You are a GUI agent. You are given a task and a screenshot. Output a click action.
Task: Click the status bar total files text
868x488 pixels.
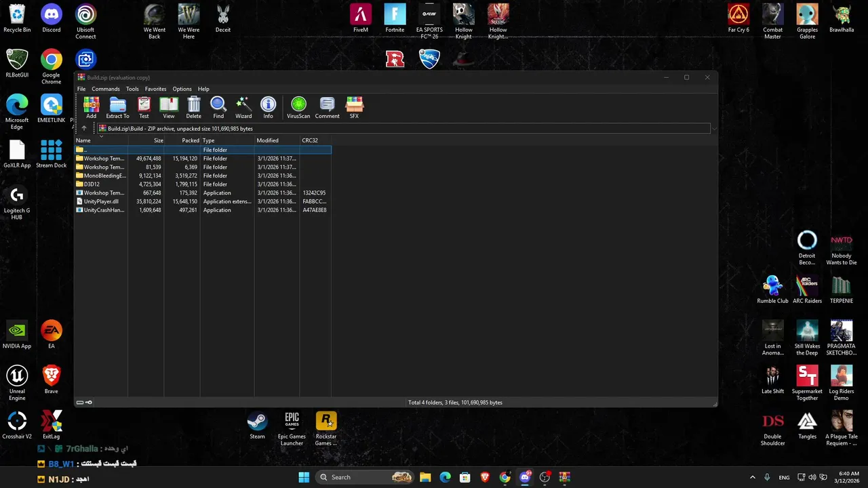pos(455,403)
